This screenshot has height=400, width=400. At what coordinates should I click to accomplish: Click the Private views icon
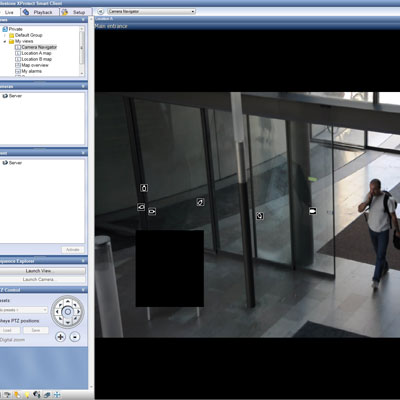(x=5, y=29)
